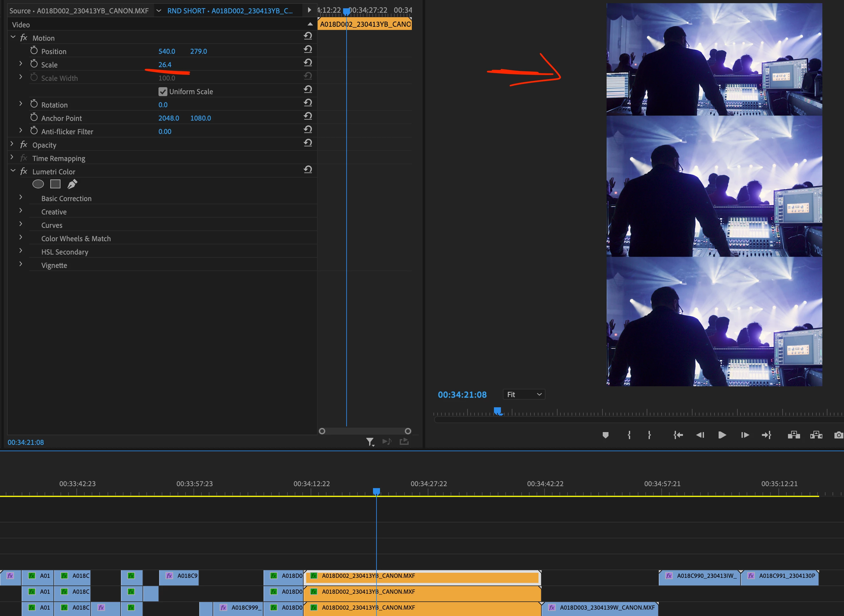Switch to Source A018D002 clip tab
This screenshot has height=616, width=844.
point(79,11)
